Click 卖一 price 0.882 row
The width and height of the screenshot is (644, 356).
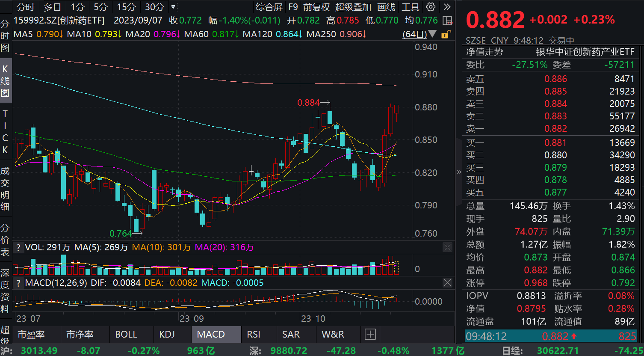550,128
